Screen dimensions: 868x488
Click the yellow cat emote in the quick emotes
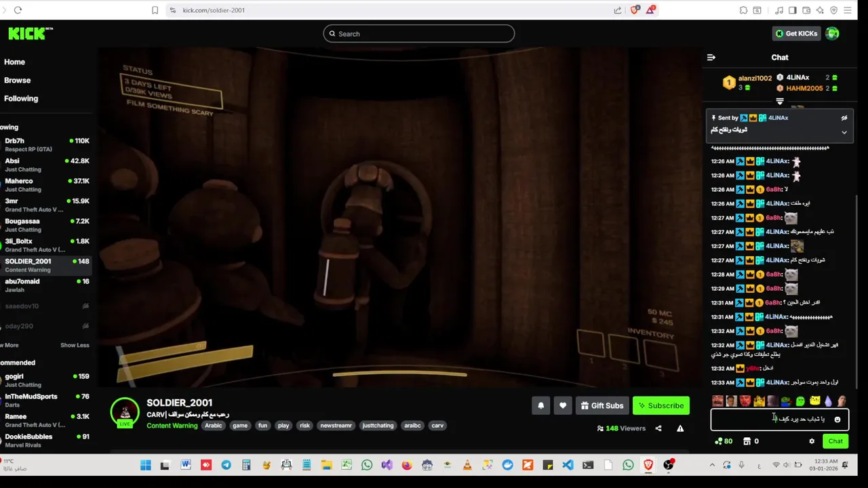click(x=814, y=401)
